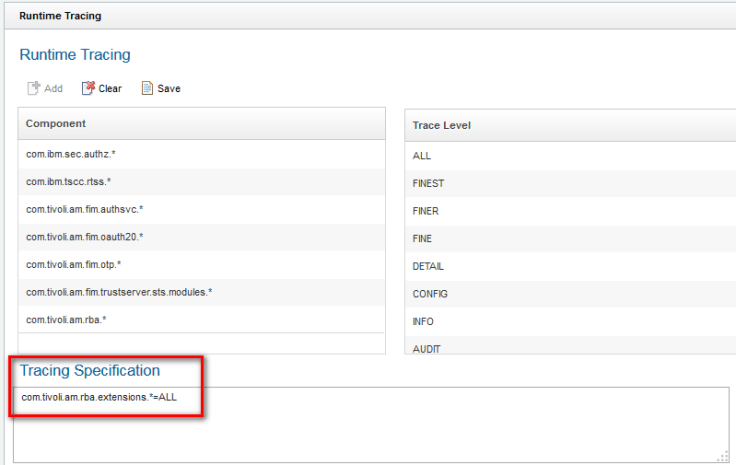This screenshot has height=465, width=736.
Task: Select component com.ibm.tscc.rtss.*
Action: click(68, 182)
